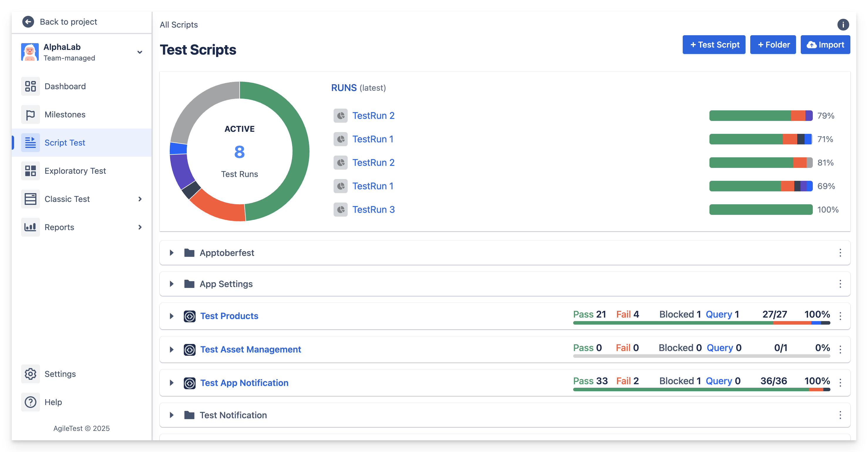Click the Import button

coord(825,45)
